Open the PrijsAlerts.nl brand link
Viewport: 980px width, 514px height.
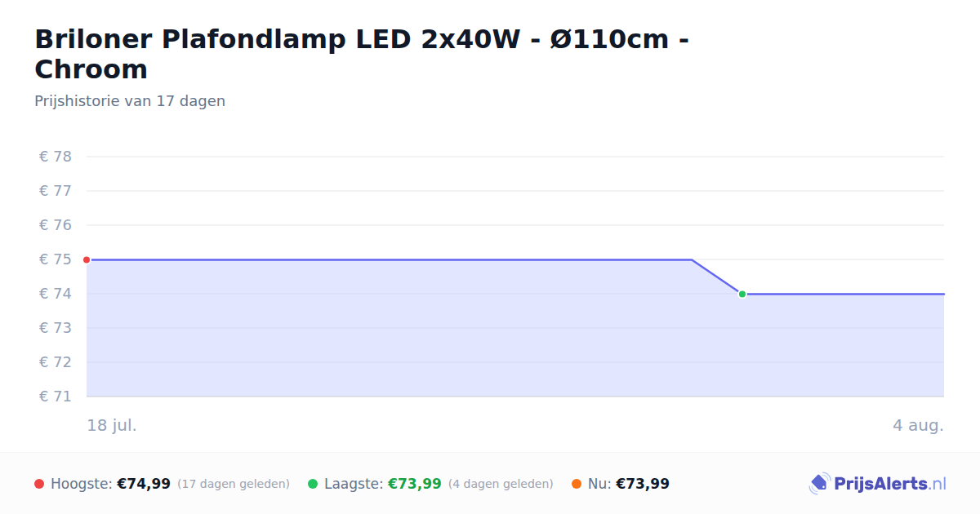[877, 484]
